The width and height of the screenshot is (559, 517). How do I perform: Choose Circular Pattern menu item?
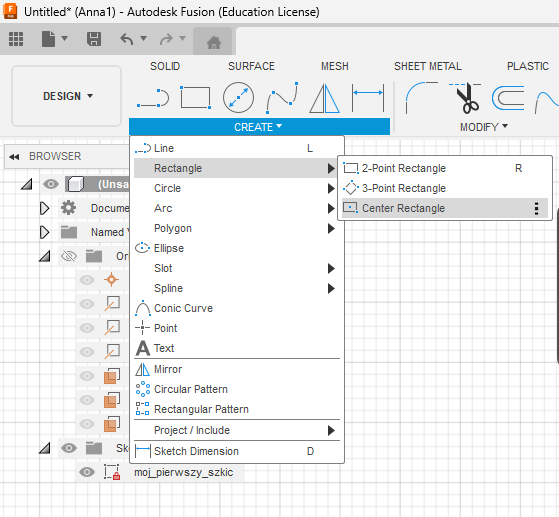click(237, 389)
